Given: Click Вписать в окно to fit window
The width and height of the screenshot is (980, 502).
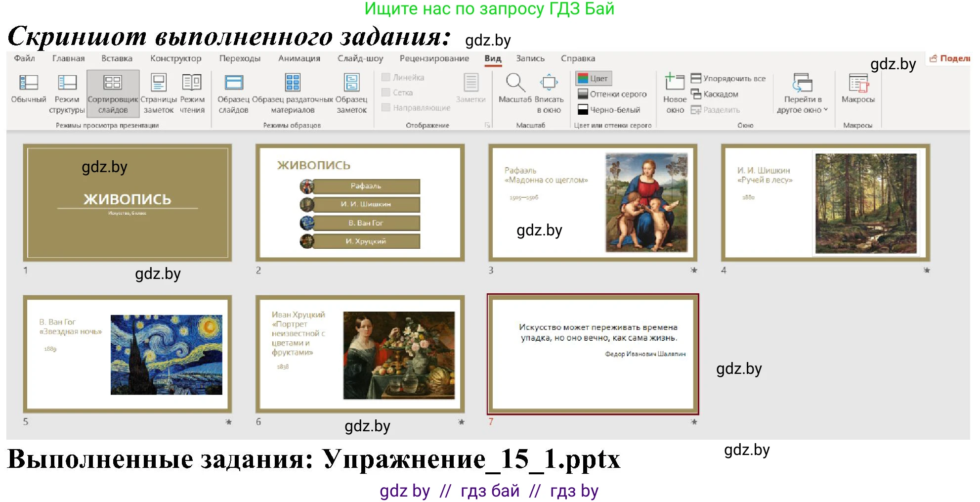Looking at the screenshot, I should pos(549,94).
